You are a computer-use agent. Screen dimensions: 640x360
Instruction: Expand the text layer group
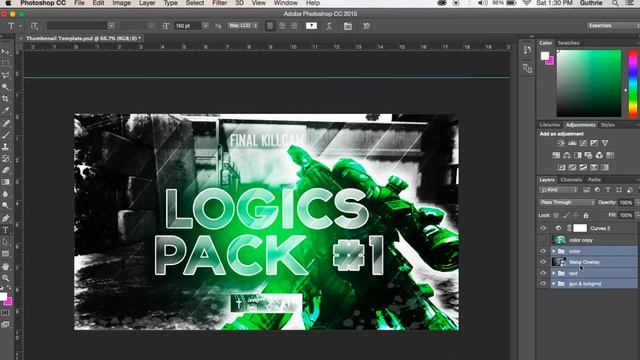click(553, 273)
